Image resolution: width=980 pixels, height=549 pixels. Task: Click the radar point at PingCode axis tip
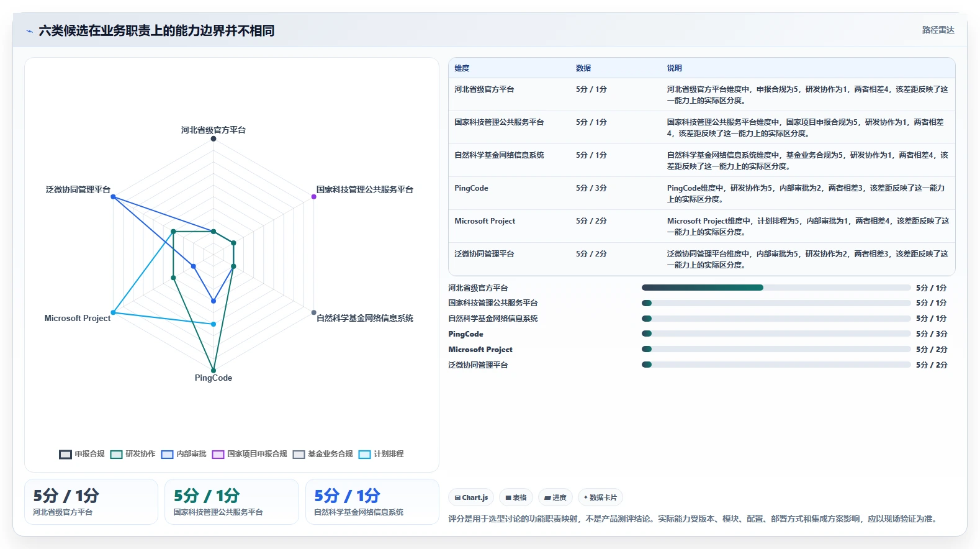(x=214, y=371)
